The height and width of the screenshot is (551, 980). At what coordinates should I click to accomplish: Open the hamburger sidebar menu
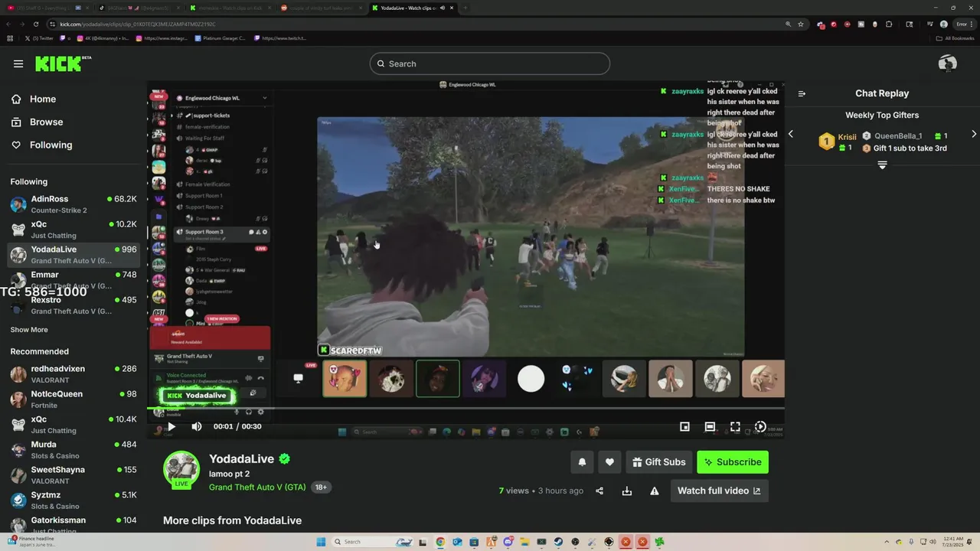point(18,64)
